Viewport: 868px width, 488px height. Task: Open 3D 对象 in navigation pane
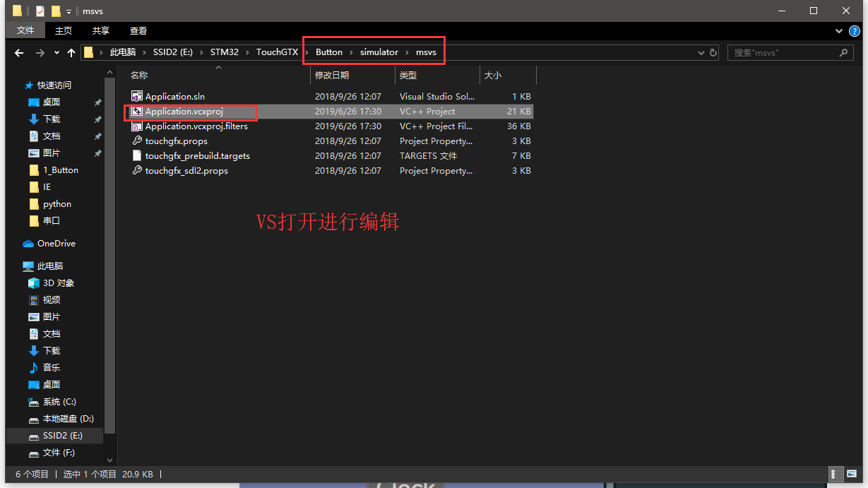[59, 283]
